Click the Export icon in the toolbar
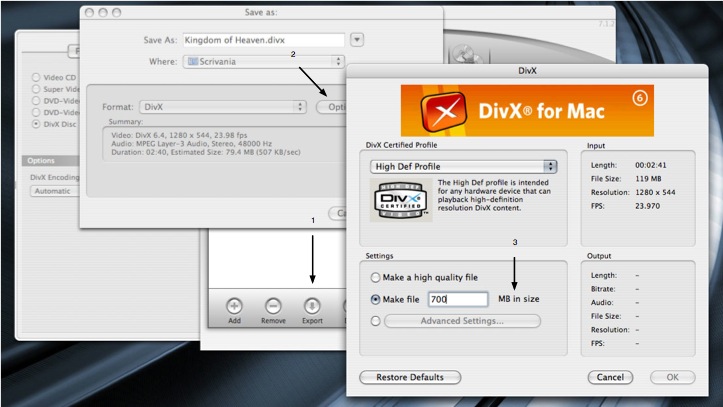 click(x=312, y=306)
